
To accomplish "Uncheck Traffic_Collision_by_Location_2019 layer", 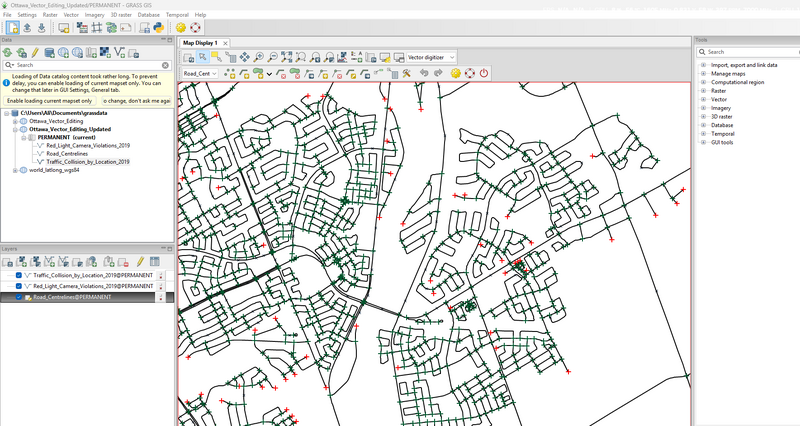I will pyautogui.click(x=19, y=275).
